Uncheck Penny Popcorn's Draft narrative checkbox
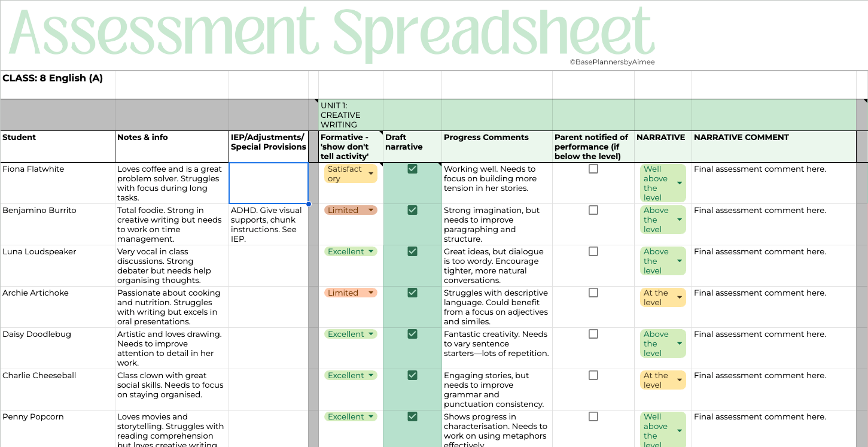The height and width of the screenshot is (447, 868). [412, 416]
